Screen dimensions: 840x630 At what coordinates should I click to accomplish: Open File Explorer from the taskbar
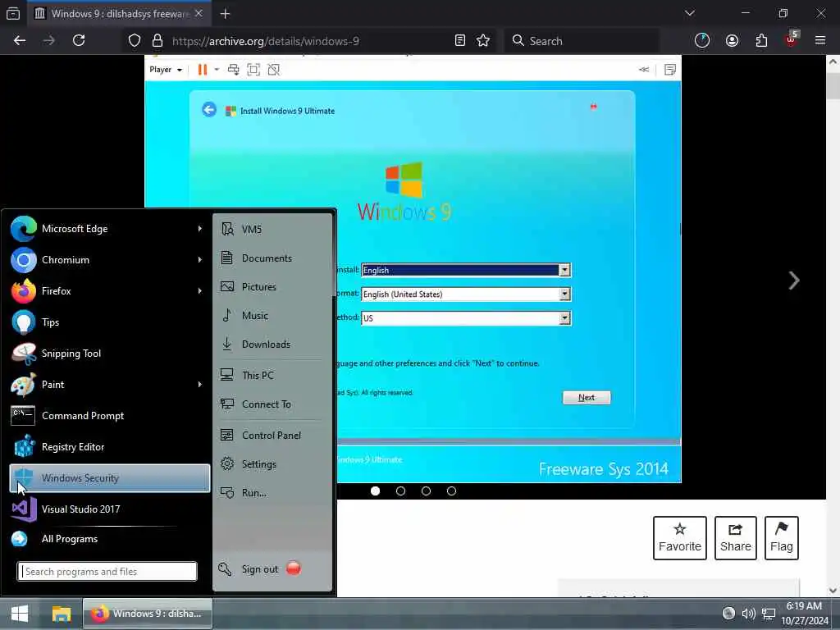61,614
